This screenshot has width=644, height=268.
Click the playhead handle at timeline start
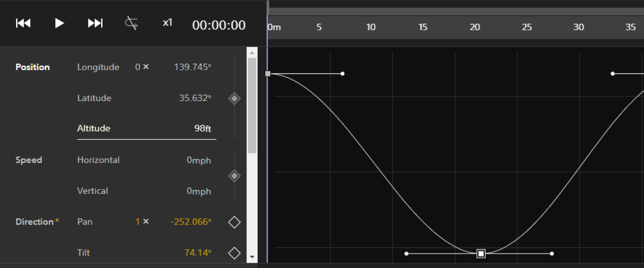[268, 8]
